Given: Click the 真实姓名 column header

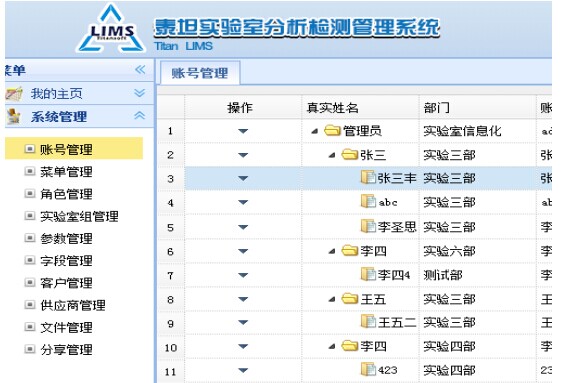Looking at the screenshot, I should coord(360,107).
